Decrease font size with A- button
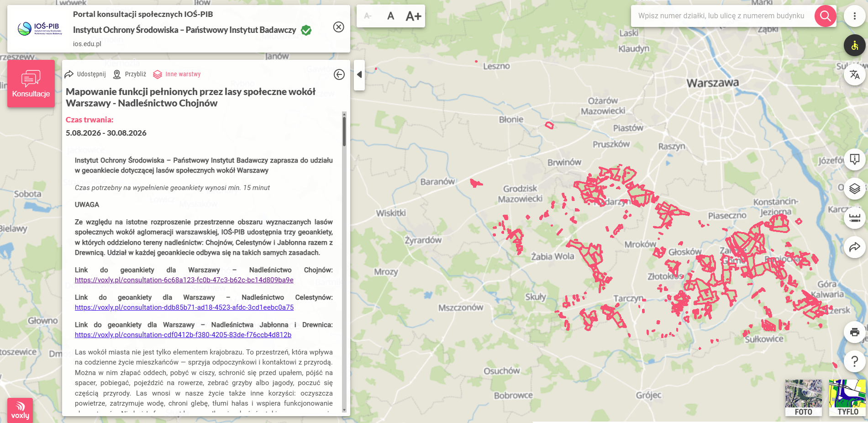The height and width of the screenshot is (423, 868). 368,16
